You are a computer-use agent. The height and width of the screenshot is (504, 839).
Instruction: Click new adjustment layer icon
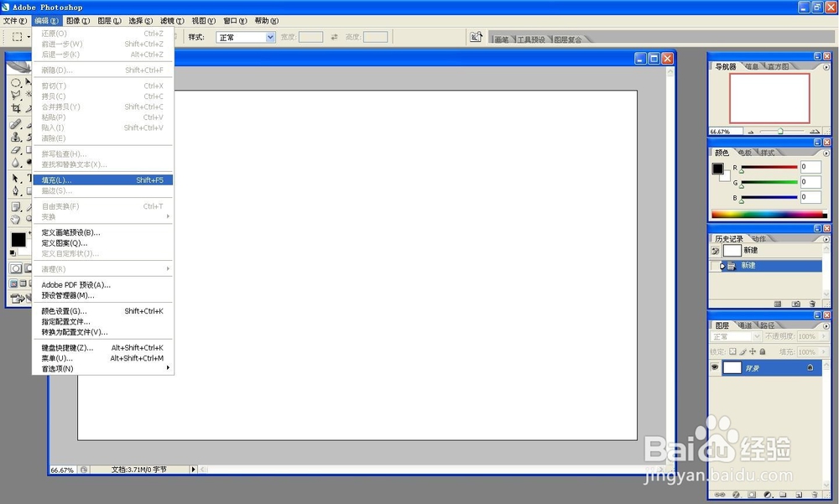768,495
